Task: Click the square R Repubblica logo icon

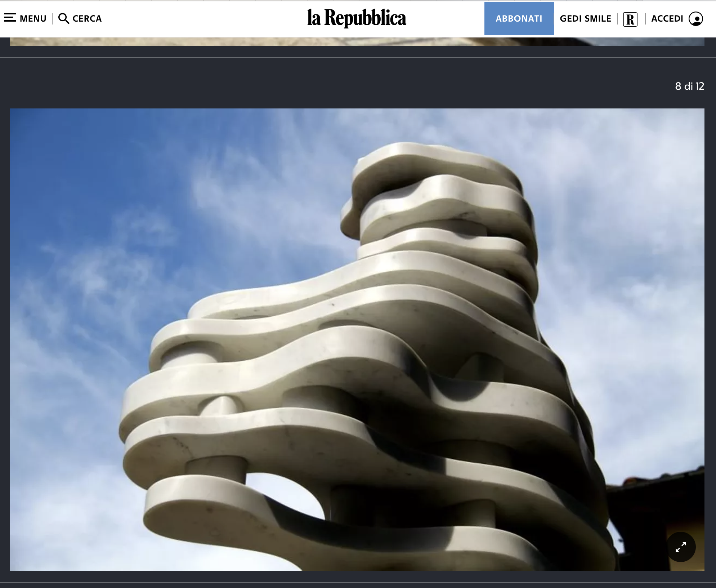Action: pyautogui.click(x=630, y=18)
